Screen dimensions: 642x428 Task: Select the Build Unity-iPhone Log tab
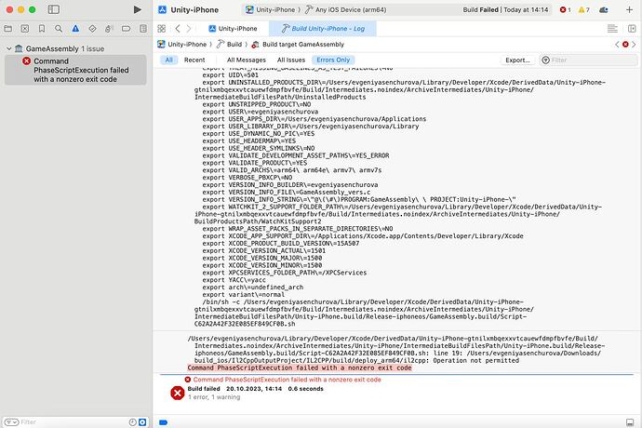[323, 28]
